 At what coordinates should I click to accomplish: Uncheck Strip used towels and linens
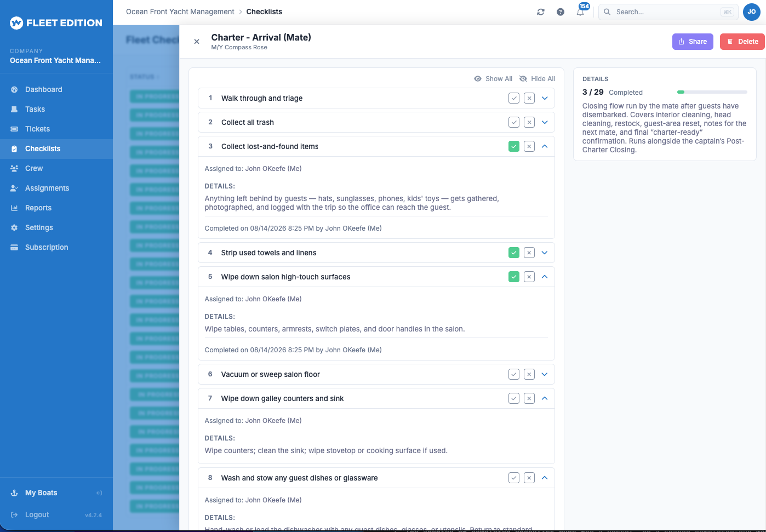514,253
